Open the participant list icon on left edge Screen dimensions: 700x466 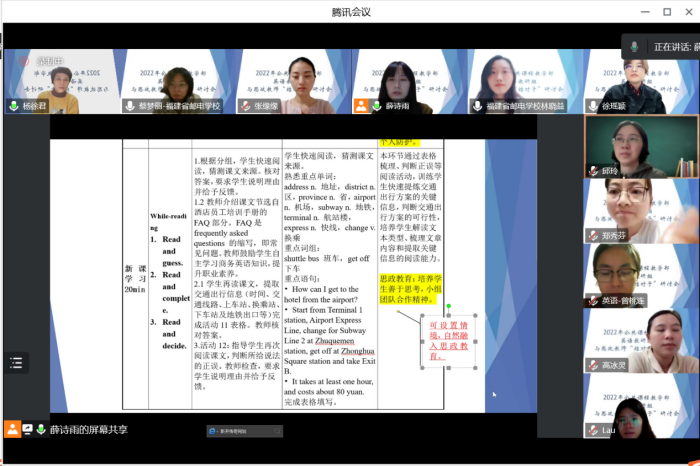(x=17, y=362)
